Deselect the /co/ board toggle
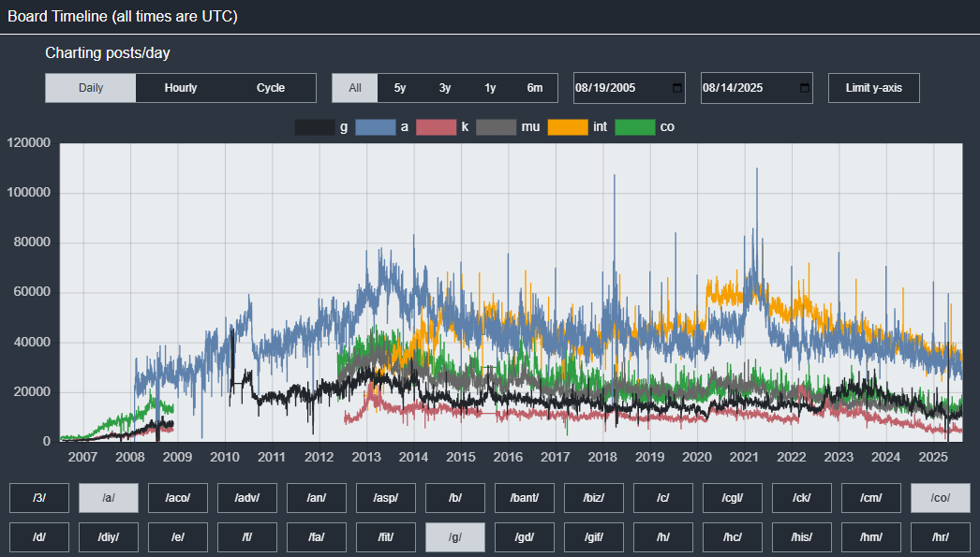Image resolution: width=980 pixels, height=557 pixels. tap(941, 498)
